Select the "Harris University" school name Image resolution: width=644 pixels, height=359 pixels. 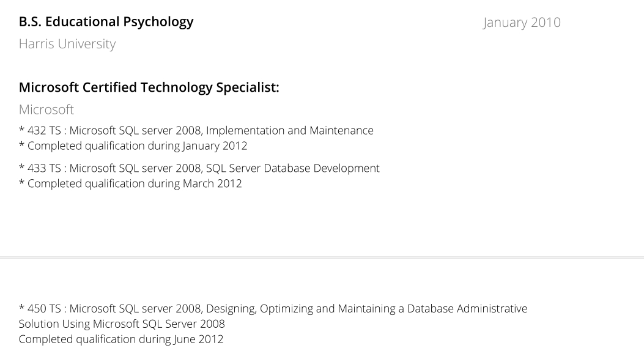point(67,44)
